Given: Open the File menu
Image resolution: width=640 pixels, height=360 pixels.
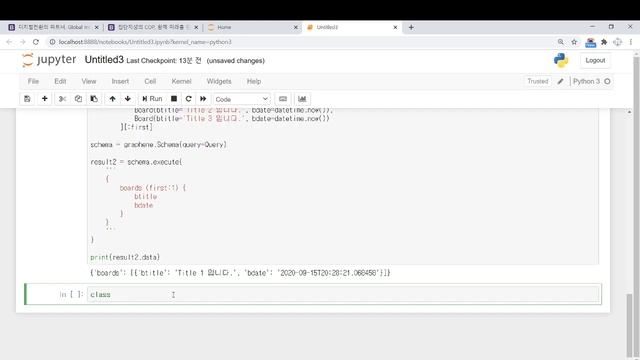Looking at the screenshot, I should tap(33, 81).
